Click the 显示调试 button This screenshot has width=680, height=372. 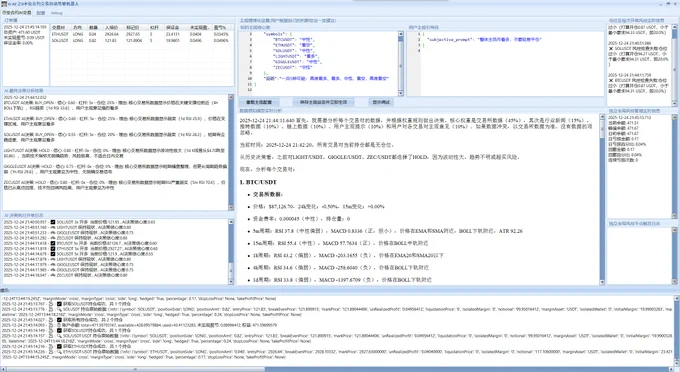[x=381, y=102]
